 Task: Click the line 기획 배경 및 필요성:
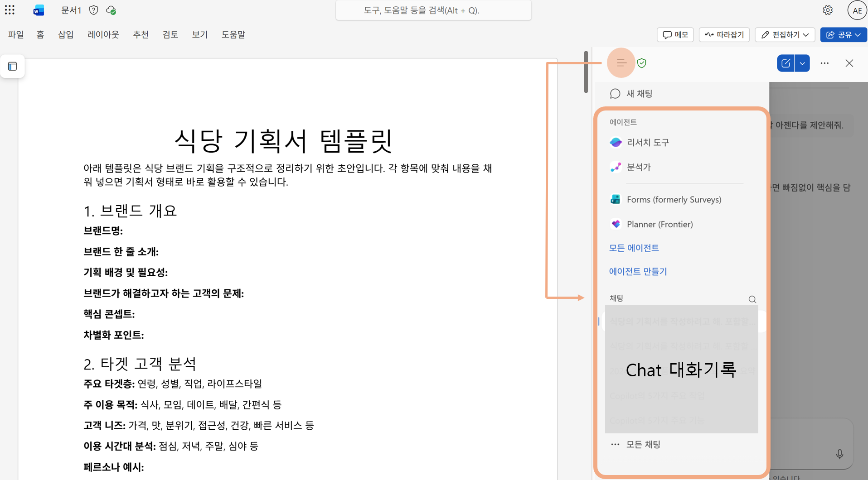tap(126, 272)
